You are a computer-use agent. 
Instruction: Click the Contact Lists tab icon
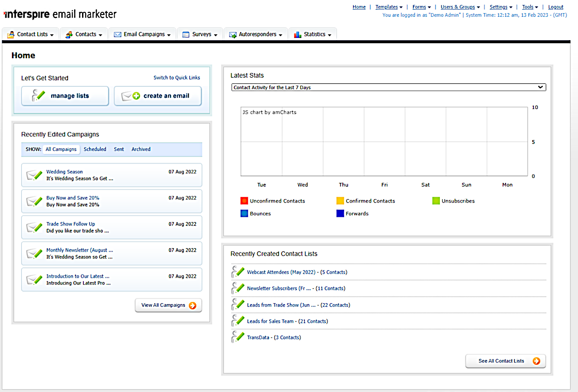click(11, 34)
